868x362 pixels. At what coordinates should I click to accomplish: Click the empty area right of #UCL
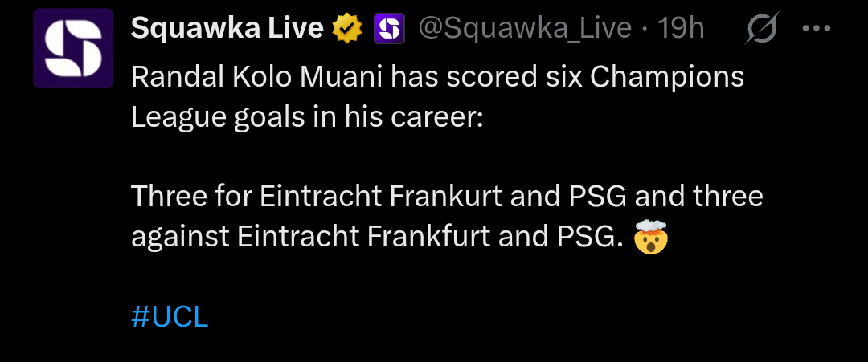click(x=482, y=316)
